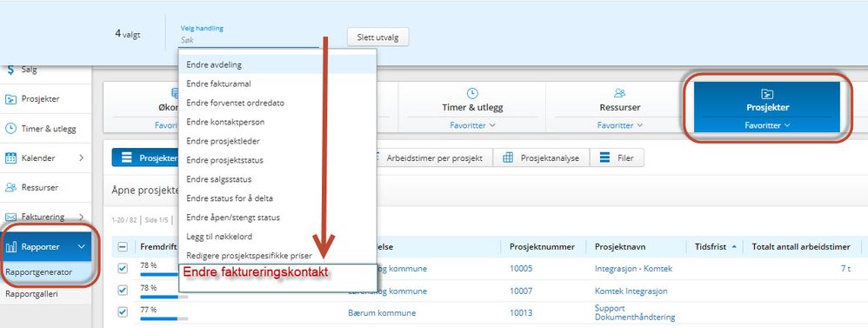The image size is (868, 328).
Task: Open the Filer view
Action: [x=617, y=157]
